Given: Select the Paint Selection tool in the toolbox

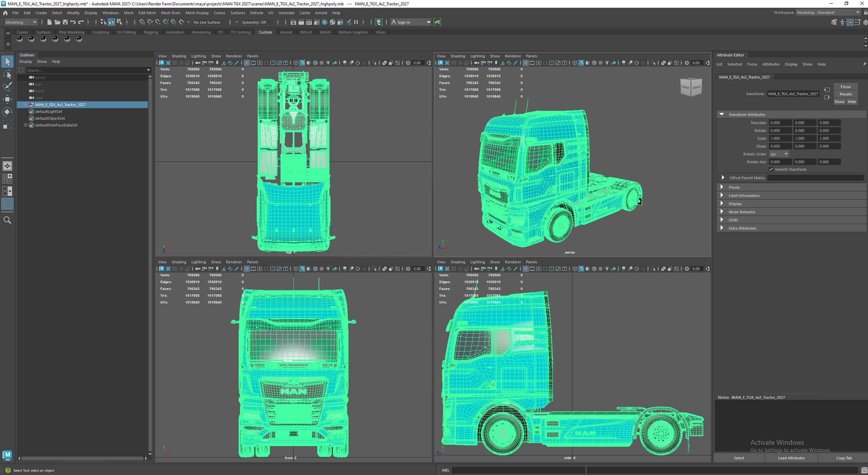Looking at the screenshot, I should [x=7, y=86].
